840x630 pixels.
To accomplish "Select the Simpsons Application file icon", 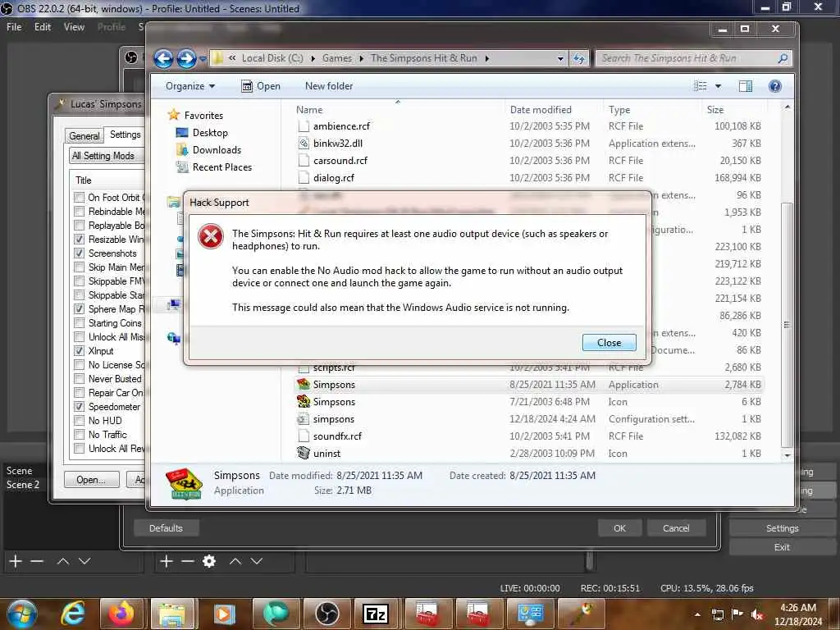I will [304, 384].
